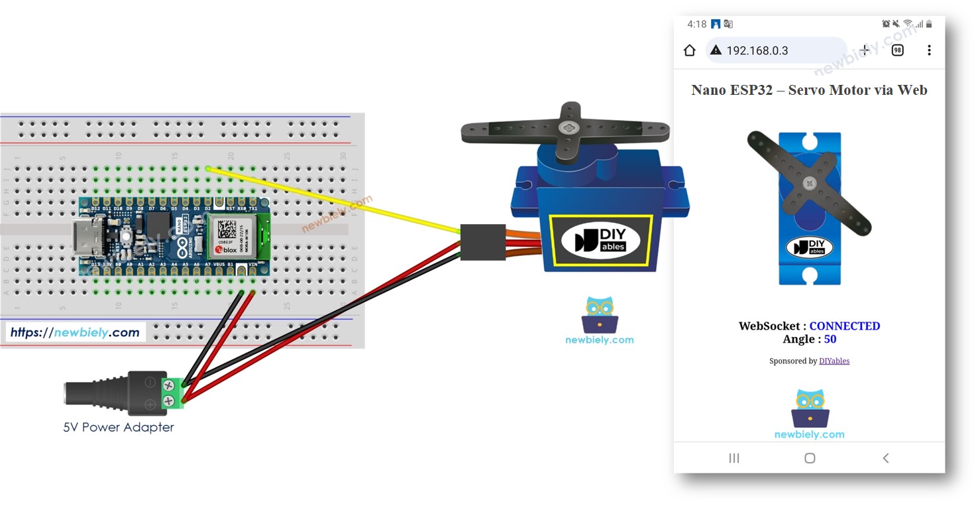
Task: Tap the recent apps button in navigation bar
Action: click(734, 458)
